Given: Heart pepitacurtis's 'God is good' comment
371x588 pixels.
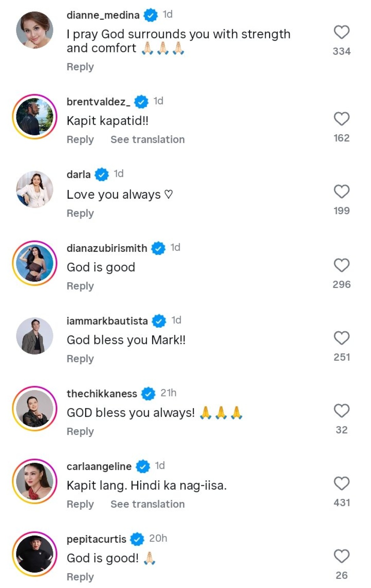Looking at the screenshot, I should click(341, 556).
